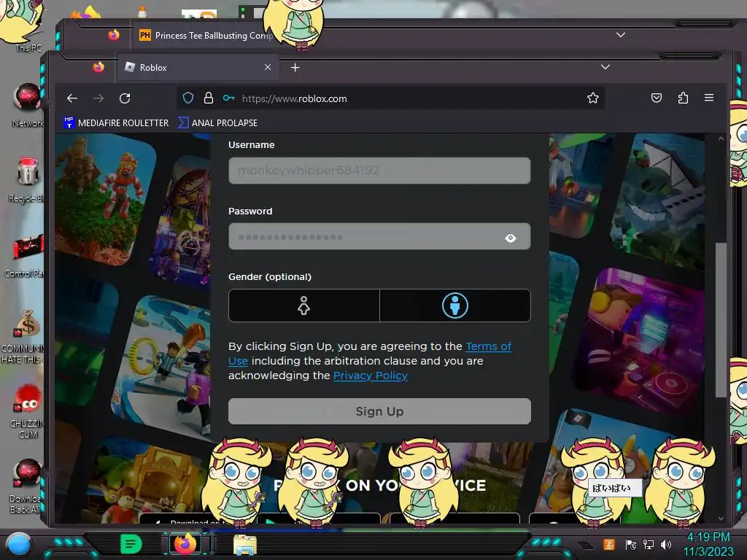Open the Action Center flag tray icon

coord(631,544)
